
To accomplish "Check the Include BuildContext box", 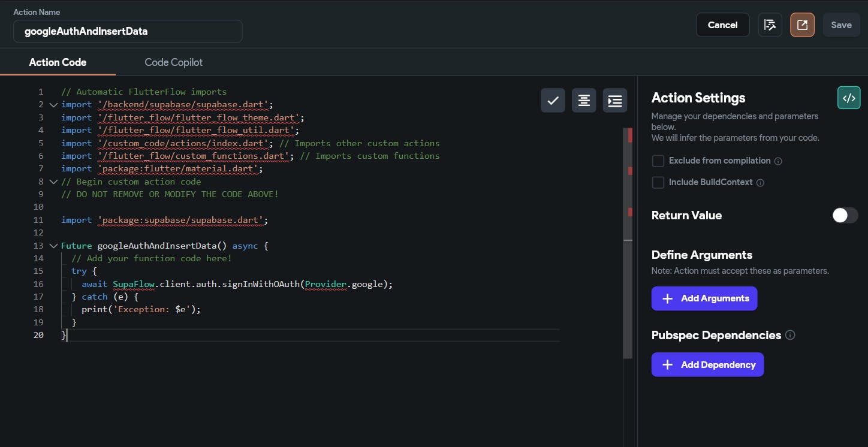I will [658, 182].
